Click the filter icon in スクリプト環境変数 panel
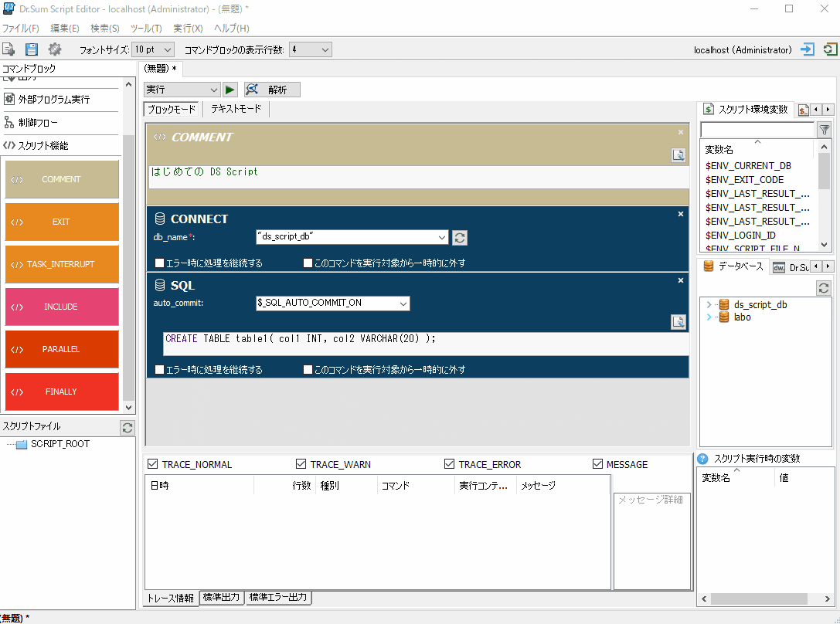The height and width of the screenshot is (624, 840). click(x=824, y=131)
